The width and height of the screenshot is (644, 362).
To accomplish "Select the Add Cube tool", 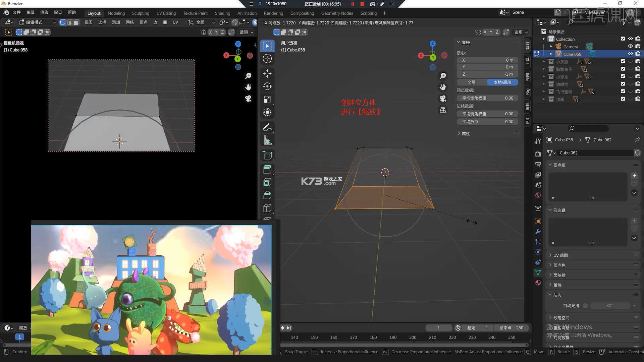I will [267, 155].
